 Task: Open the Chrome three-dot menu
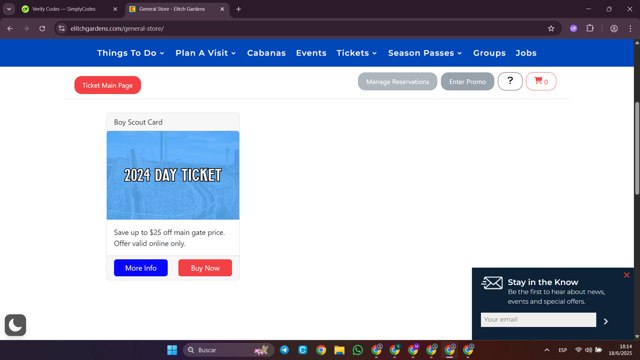pos(630,29)
